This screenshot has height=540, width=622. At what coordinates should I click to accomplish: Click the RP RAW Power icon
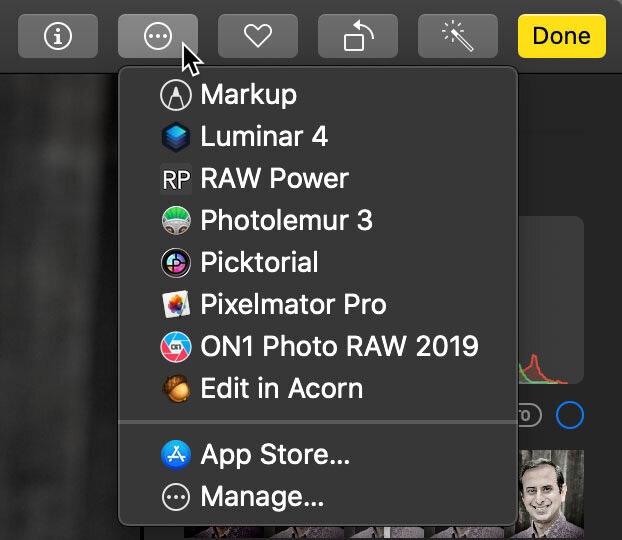(x=176, y=179)
